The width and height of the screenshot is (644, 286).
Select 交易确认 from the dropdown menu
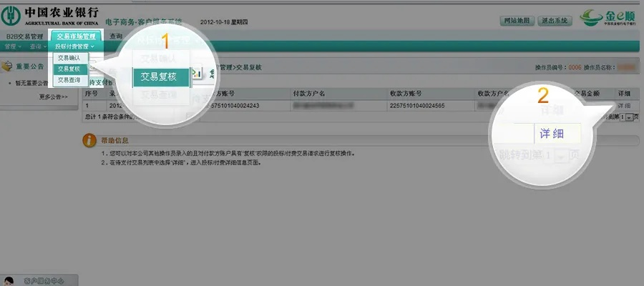coord(70,57)
